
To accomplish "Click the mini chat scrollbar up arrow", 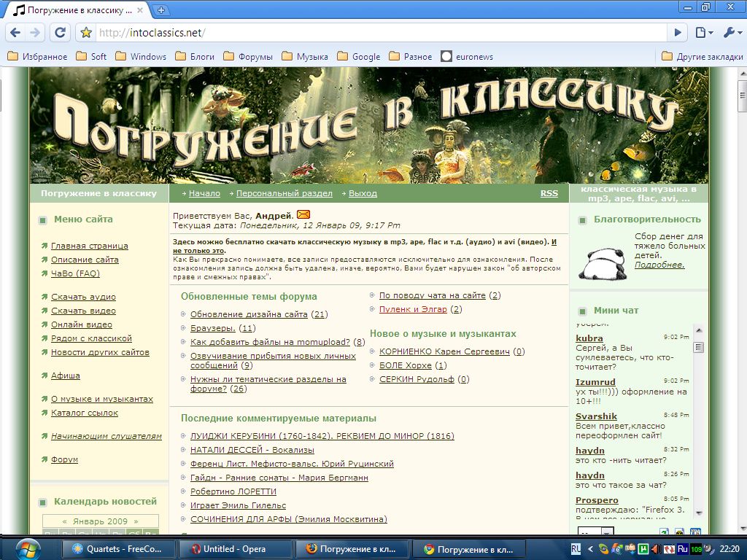I will tap(698, 330).
